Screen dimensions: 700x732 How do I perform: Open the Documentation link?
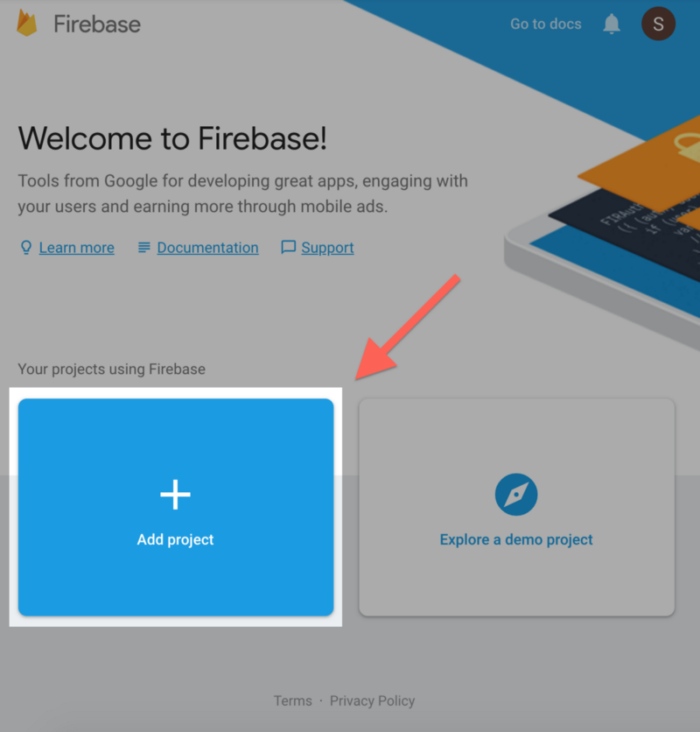point(207,248)
